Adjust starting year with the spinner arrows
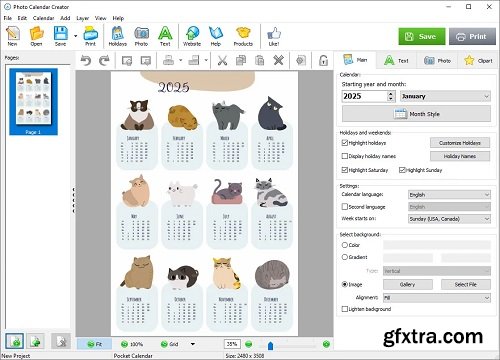Viewport: 500px width, 360px height. point(391,96)
